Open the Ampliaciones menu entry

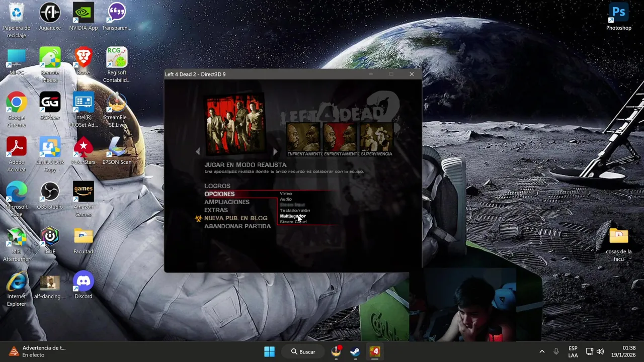[x=227, y=202]
